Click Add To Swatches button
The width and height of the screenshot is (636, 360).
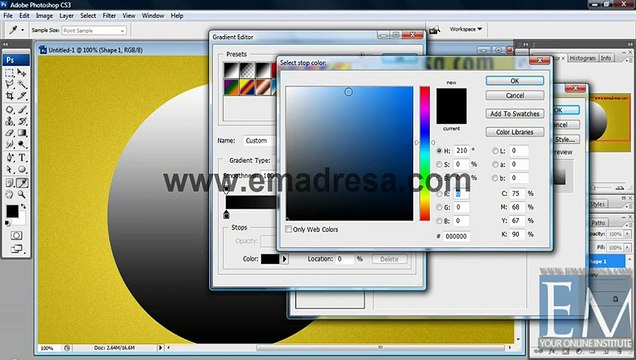pyautogui.click(x=515, y=114)
